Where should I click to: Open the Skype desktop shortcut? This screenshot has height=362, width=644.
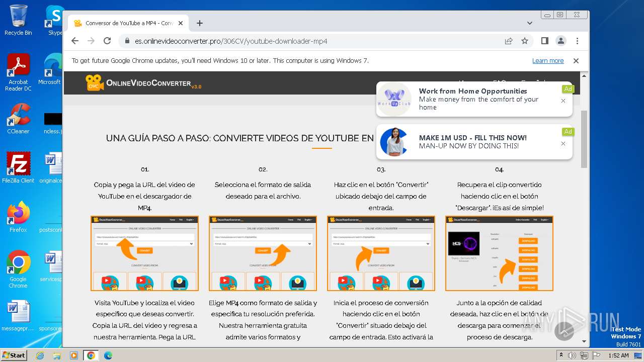54,20
